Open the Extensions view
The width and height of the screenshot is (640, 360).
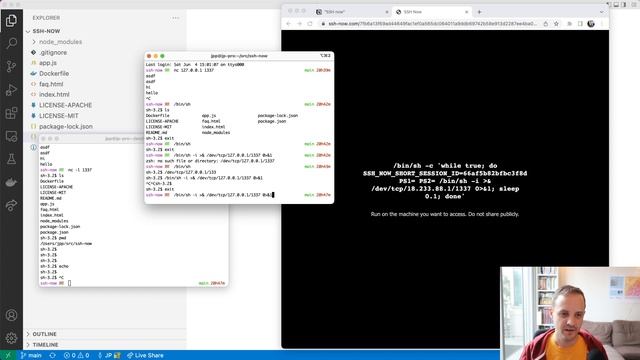(x=11, y=113)
